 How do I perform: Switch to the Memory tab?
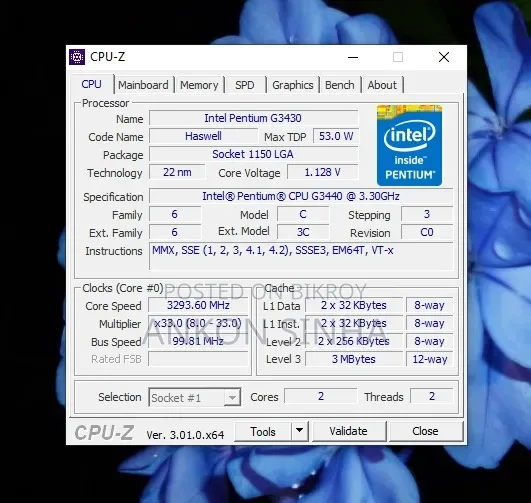click(x=199, y=85)
